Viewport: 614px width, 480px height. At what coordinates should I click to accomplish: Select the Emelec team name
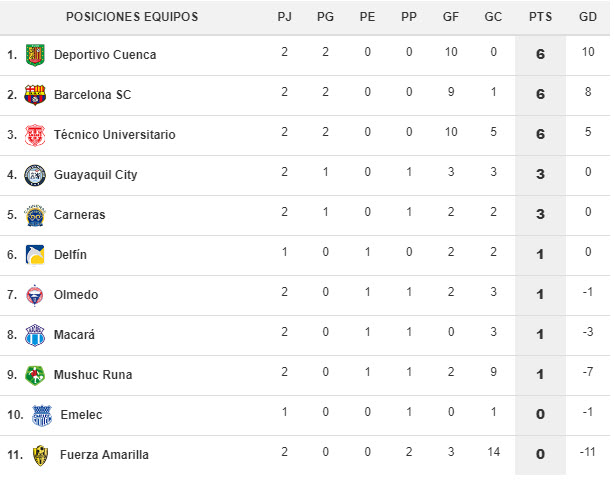click(x=81, y=415)
